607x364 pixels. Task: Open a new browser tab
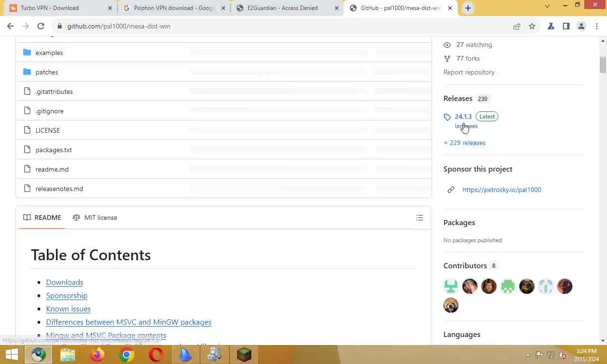tap(468, 8)
